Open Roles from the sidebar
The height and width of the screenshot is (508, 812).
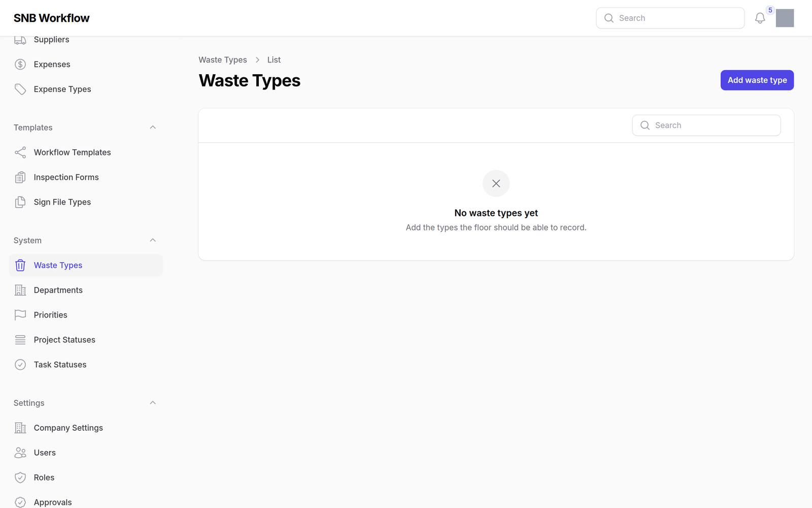[86, 478]
